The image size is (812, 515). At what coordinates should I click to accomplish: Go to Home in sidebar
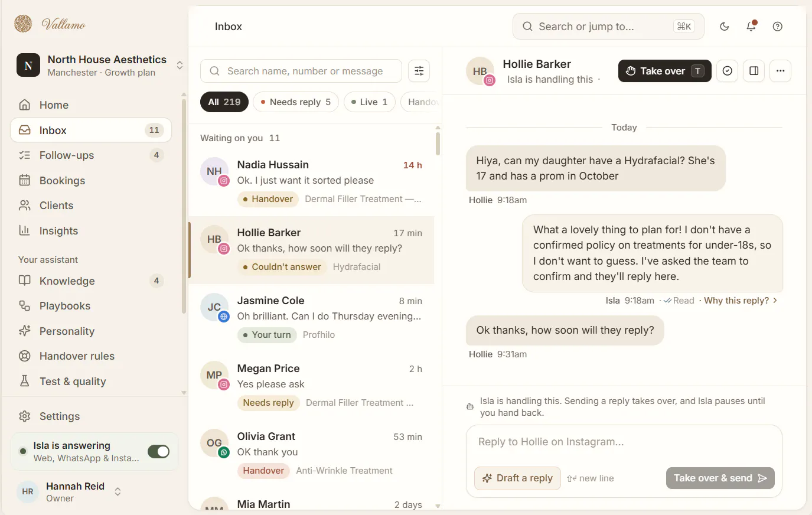tap(91, 105)
